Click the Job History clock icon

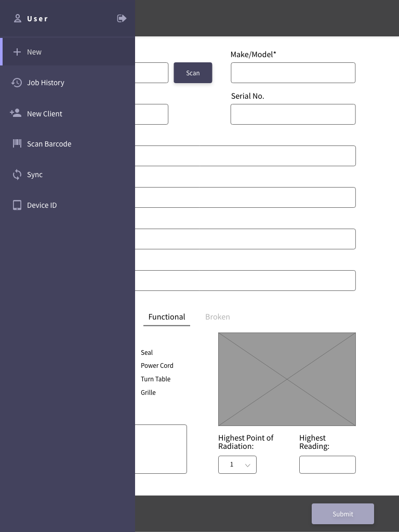click(x=16, y=83)
